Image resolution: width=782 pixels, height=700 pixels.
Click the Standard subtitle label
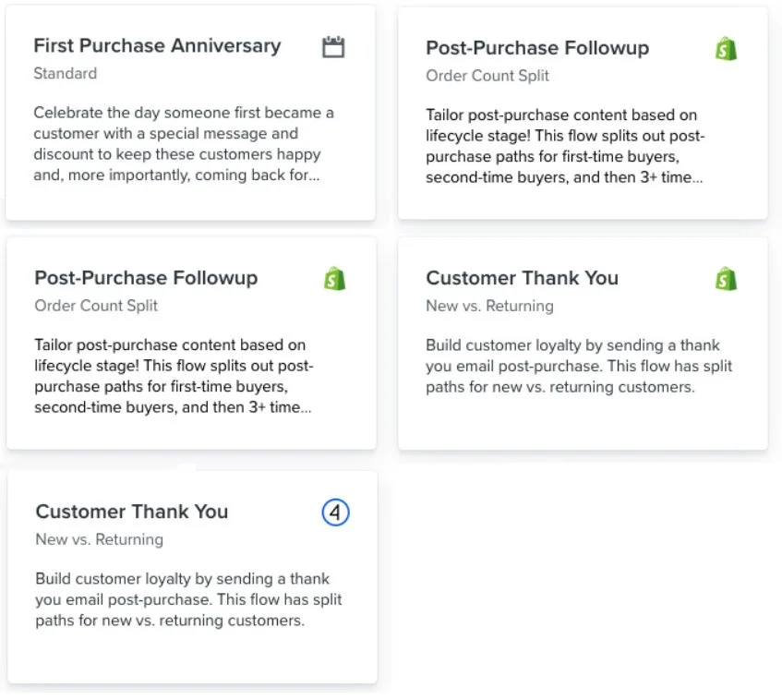pyautogui.click(x=65, y=73)
